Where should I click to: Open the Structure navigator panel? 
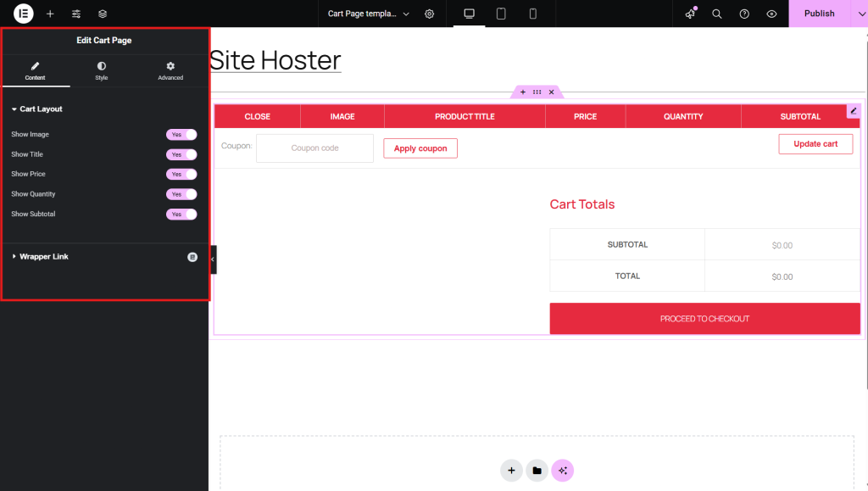pos(102,14)
